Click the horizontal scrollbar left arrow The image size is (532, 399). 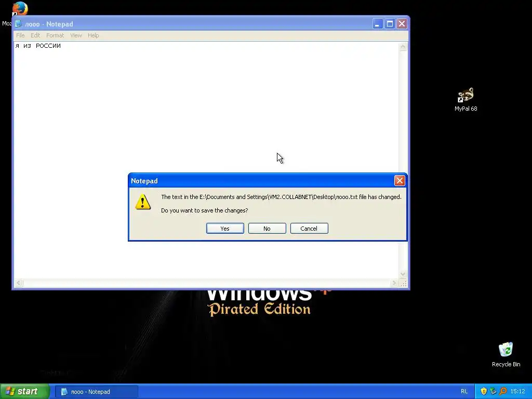click(19, 283)
